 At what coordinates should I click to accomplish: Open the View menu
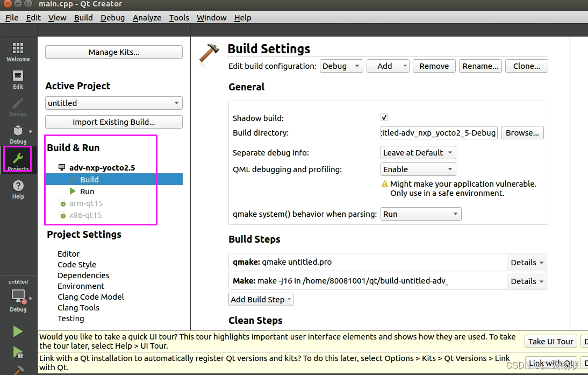point(58,18)
